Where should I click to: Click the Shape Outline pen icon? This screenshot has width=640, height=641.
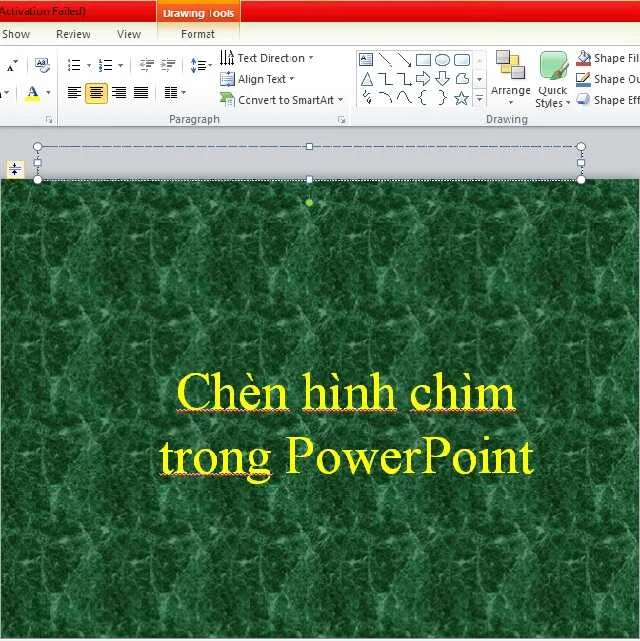coord(583,79)
